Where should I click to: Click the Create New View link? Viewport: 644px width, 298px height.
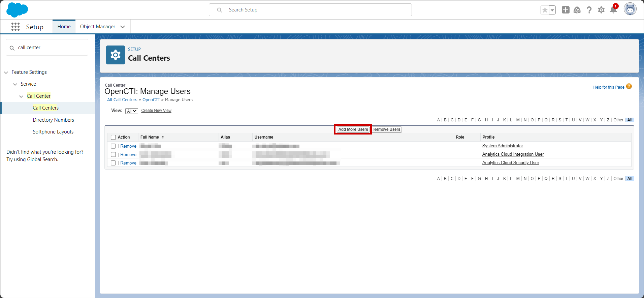pos(156,111)
